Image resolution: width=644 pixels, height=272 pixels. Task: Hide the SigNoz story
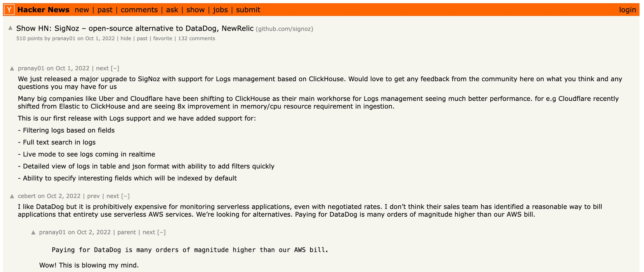[x=126, y=39]
